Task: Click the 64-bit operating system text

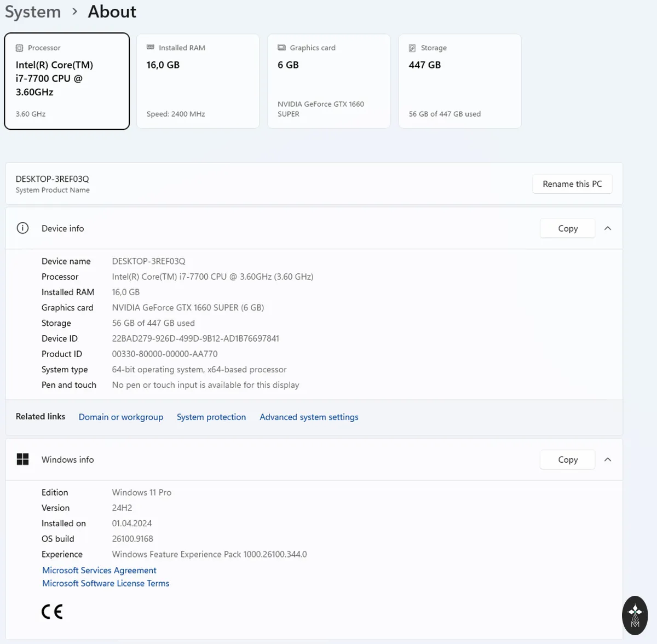Action: [199, 370]
